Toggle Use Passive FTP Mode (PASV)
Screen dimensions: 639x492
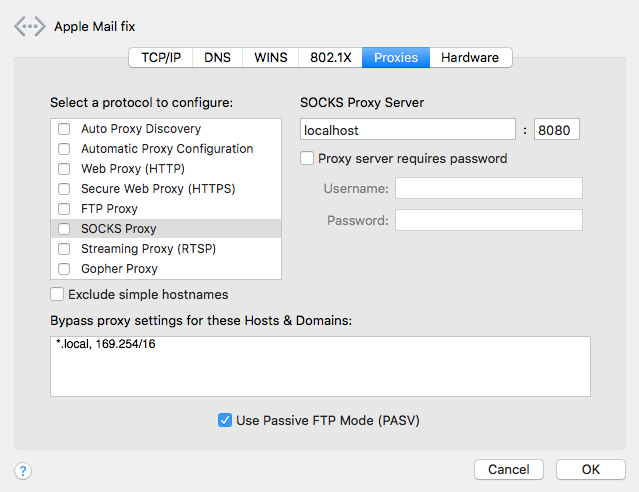tap(225, 421)
